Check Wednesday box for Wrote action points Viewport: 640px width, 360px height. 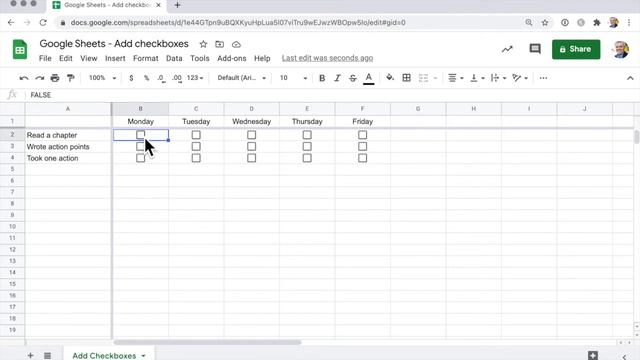click(251, 146)
